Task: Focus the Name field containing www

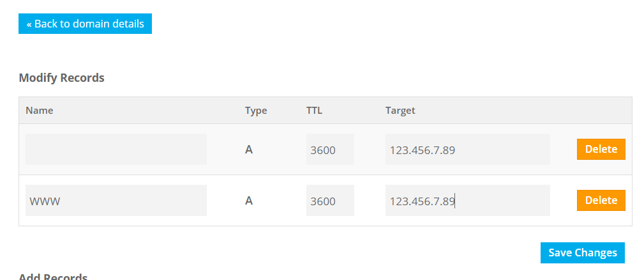Action: pyautogui.click(x=116, y=201)
